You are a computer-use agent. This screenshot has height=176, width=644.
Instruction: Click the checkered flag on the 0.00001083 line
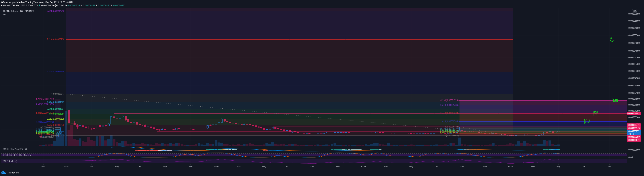tap(596, 113)
